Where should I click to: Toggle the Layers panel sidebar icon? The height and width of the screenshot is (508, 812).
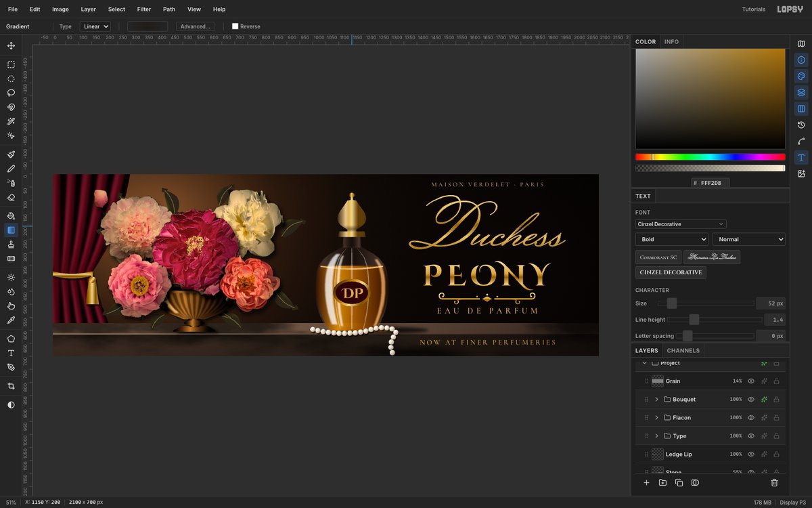(801, 92)
